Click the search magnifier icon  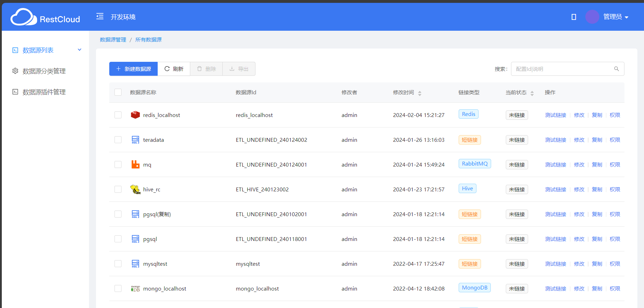pos(616,69)
